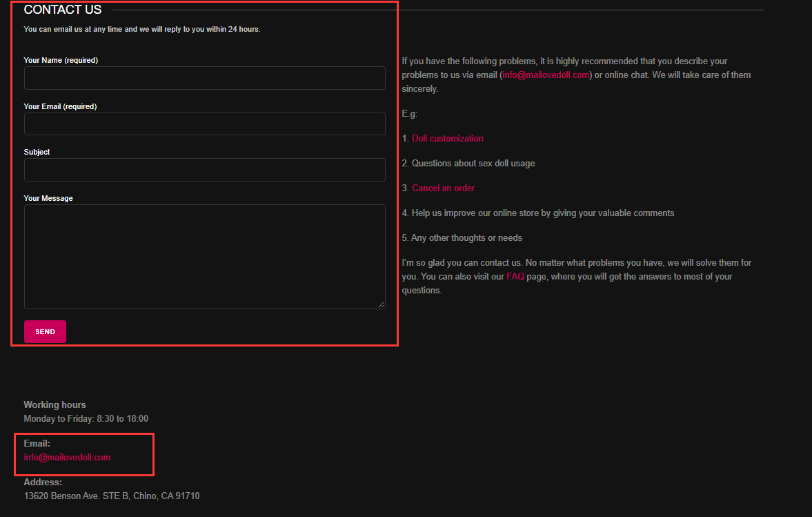Select the Address: label

click(x=43, y=482)
